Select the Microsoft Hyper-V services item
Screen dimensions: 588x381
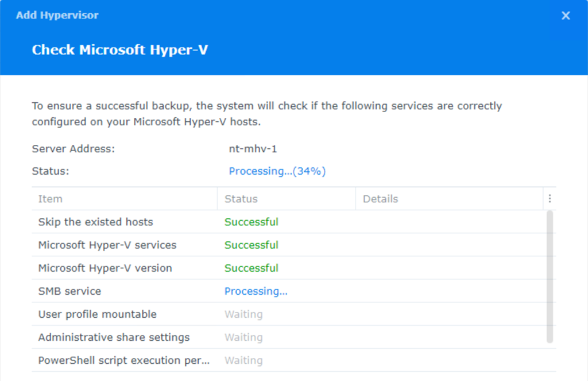point(107,245)
